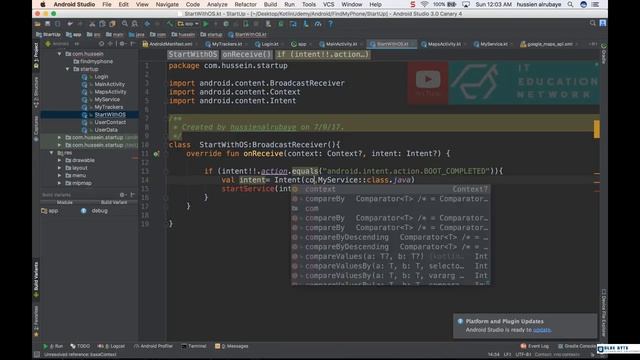
Task: Open the Build menu
Action: point(270,4)
